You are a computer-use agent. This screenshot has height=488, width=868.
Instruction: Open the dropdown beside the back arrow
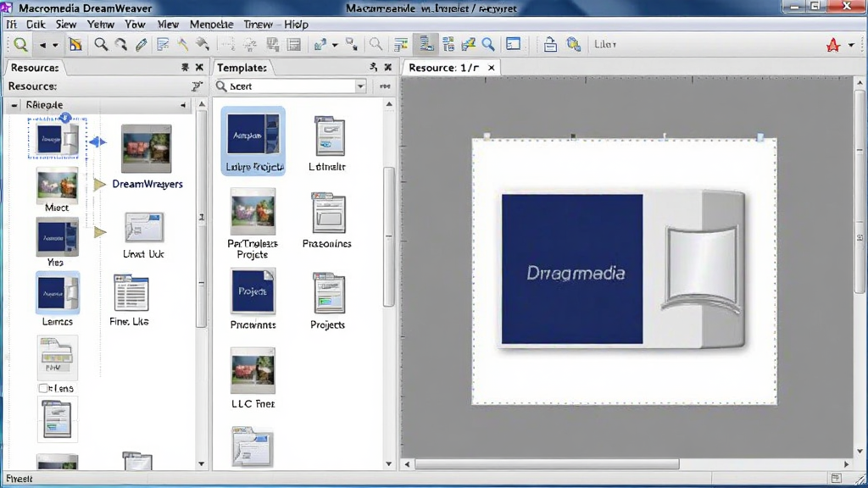click(55, 46)
